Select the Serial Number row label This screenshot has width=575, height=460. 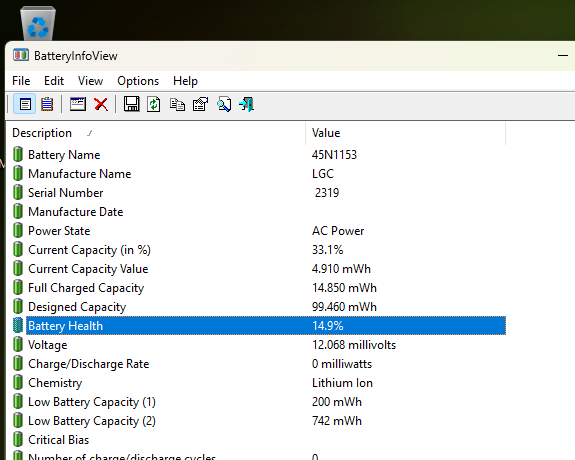click(66, 193)
